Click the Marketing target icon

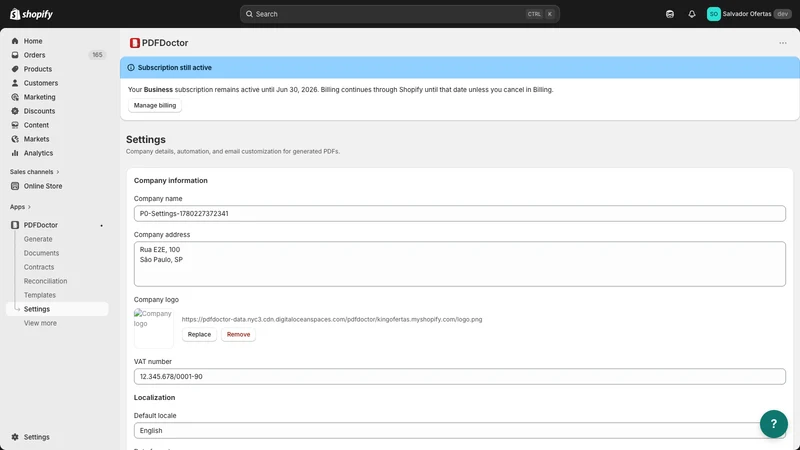15,97
